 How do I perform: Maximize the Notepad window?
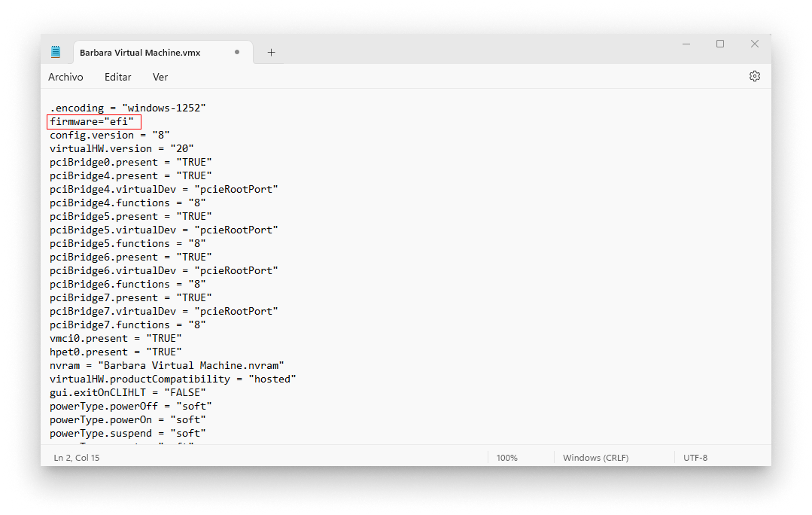720,44
